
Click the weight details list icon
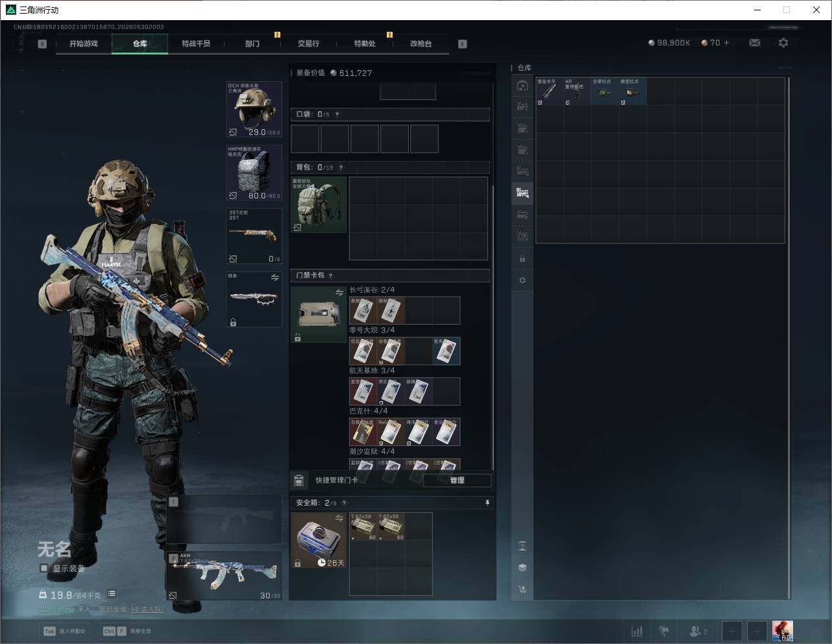(x=112, y=593)
